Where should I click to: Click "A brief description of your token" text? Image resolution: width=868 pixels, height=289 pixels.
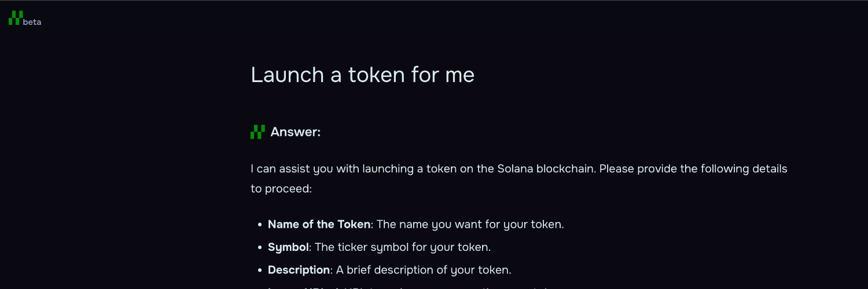422,270
